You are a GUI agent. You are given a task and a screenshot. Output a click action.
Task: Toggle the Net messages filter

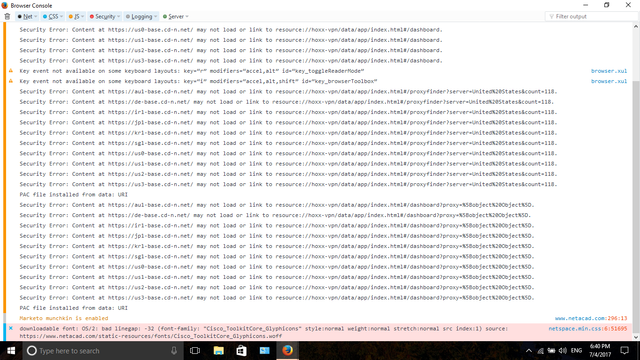tap(25, 16)
